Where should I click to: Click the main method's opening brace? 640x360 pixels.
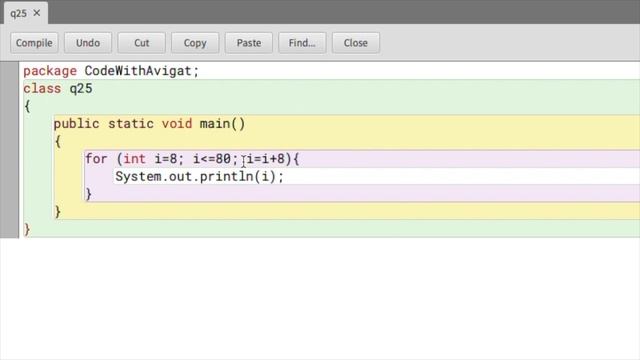pyautogui.click(x=58, y=141)
